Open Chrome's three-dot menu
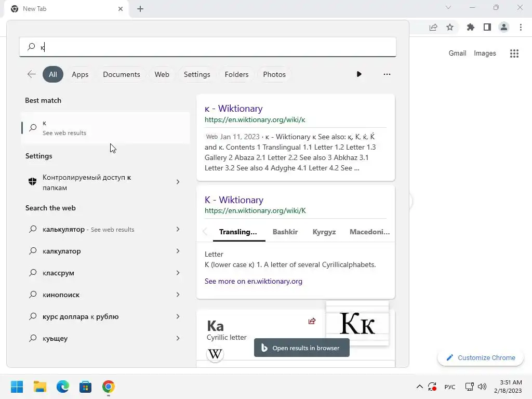Screen dimensions: 532x399 tap(521, 27)
